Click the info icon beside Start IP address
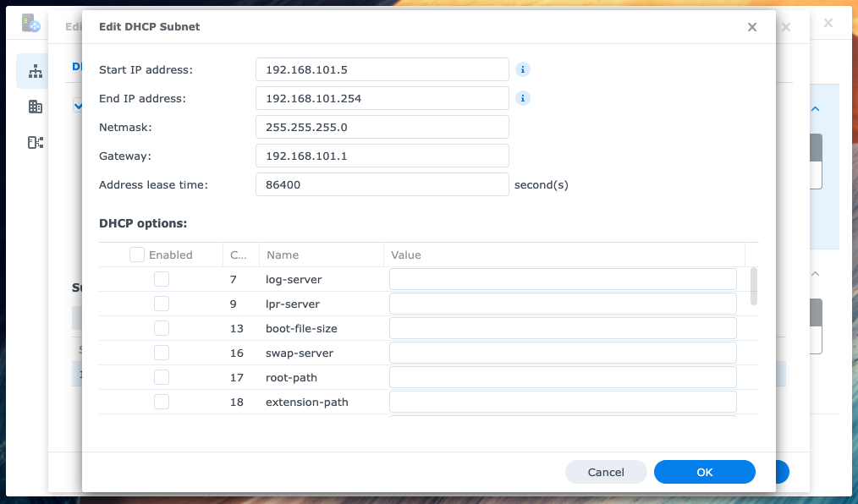 point(522,69)
